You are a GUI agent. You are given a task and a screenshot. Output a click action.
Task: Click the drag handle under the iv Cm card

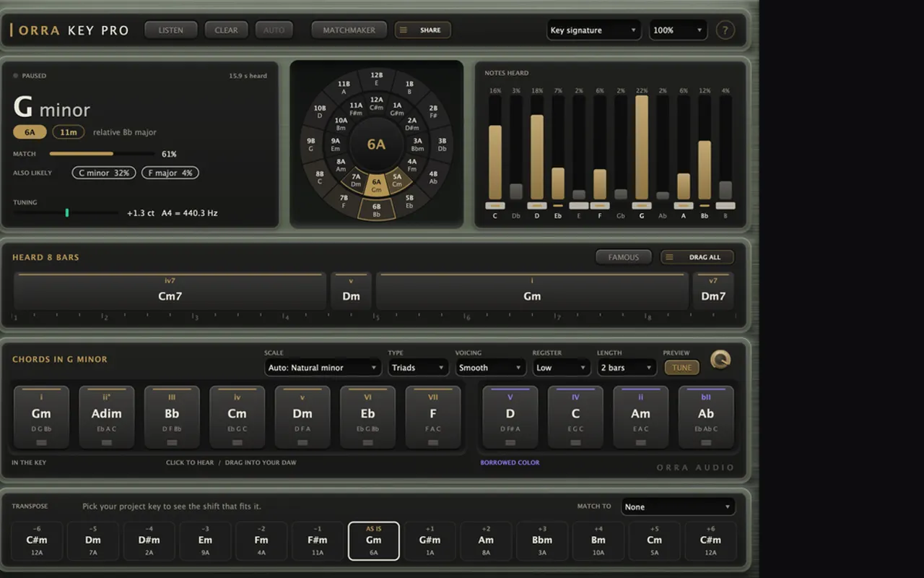coord(237,442)
